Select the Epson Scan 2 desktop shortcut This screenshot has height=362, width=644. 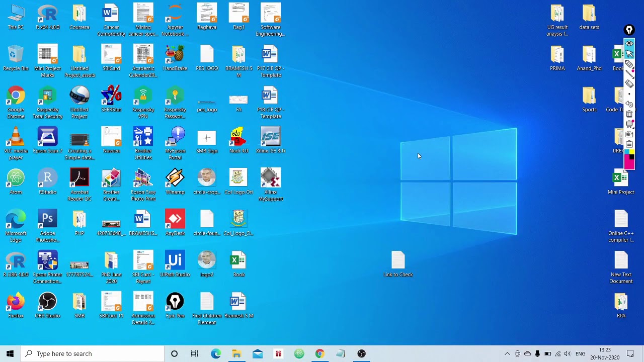coord(47,141)
